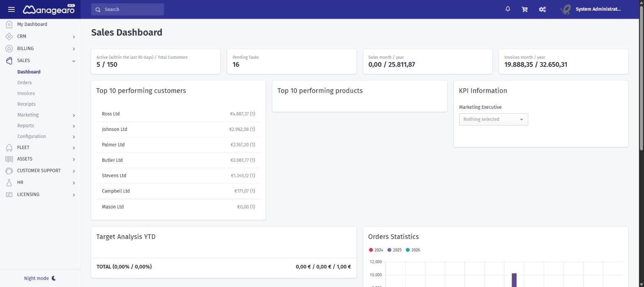Image resolution: width=644 pixels, height=287 pixels.
Task: Collapse the Sales menu chevron
Action: (74, 61)
